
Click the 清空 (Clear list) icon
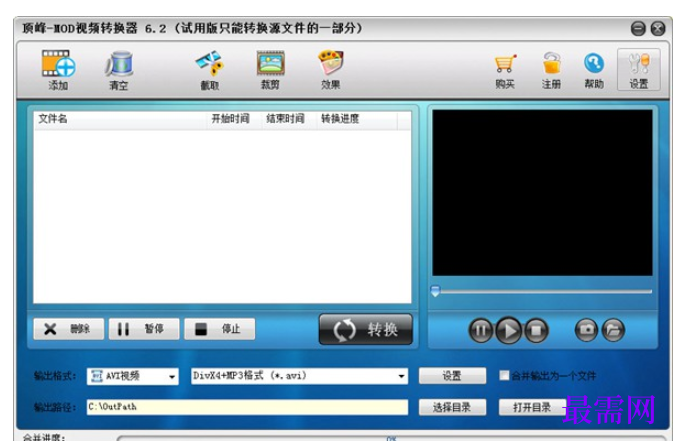[x=119, y=70]
